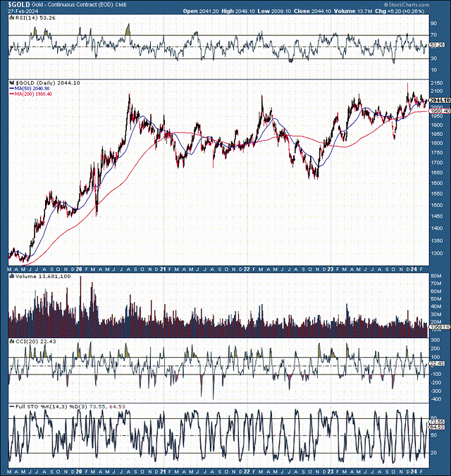The height and width of the screenshot is (476, 451).
Task: Click the red line swatch before MA(200)
Action: [12, 94]
